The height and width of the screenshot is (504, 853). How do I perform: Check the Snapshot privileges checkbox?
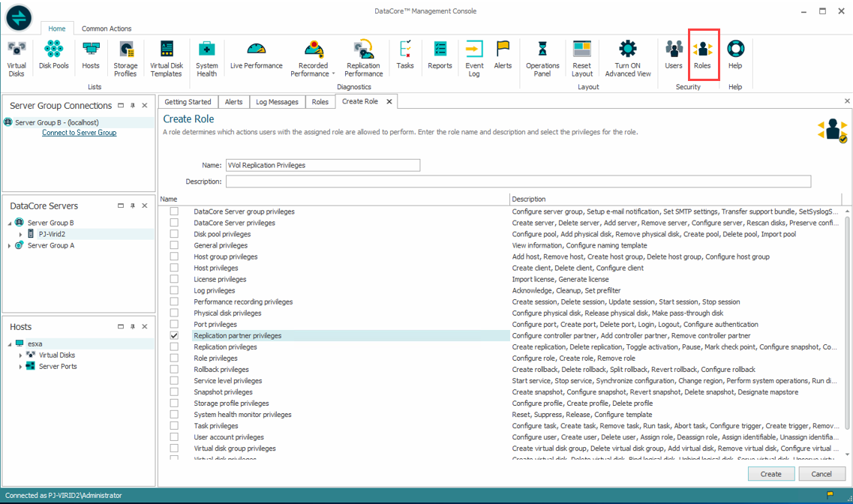tap(174, 391)
